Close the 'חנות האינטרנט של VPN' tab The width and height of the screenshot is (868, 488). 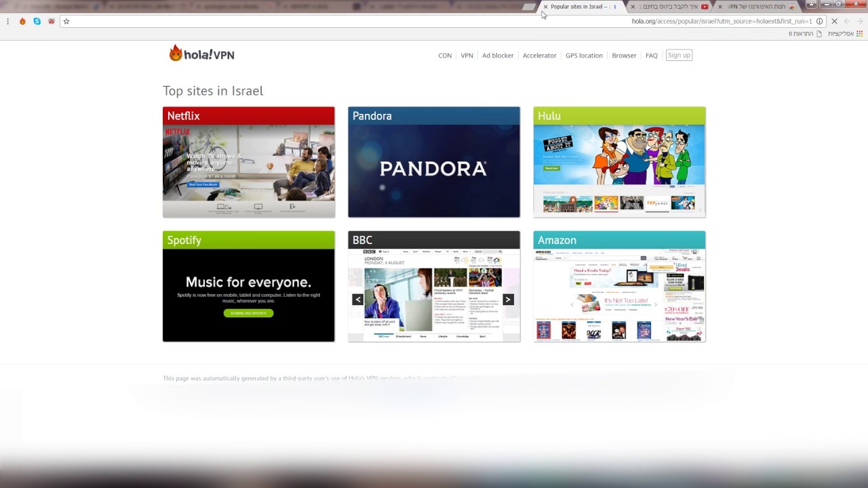pos(719,7)
